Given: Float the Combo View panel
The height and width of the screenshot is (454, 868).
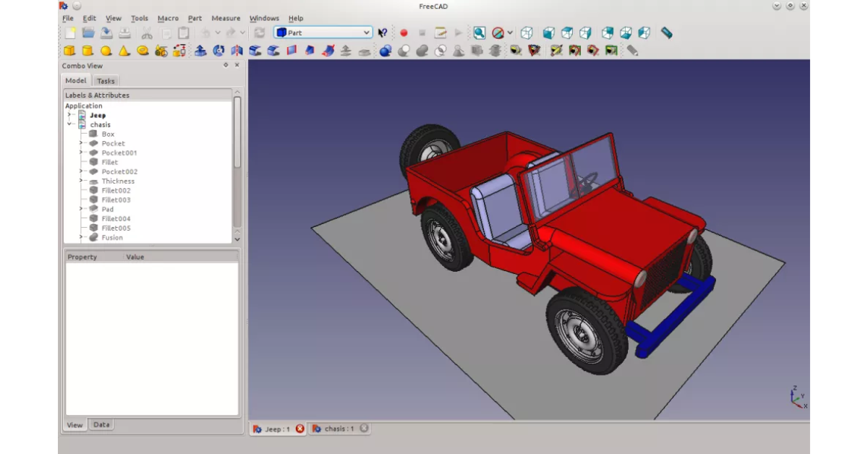Looking at the screenshot, I should tap(226, 65).
